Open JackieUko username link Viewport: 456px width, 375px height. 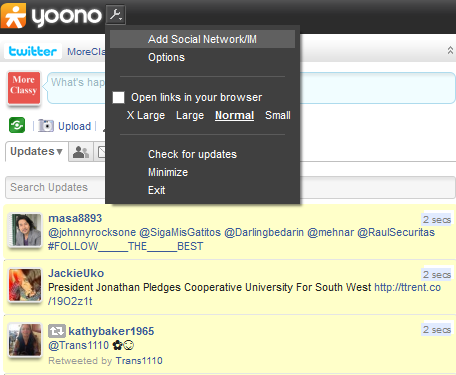click(x=76, y=273)
